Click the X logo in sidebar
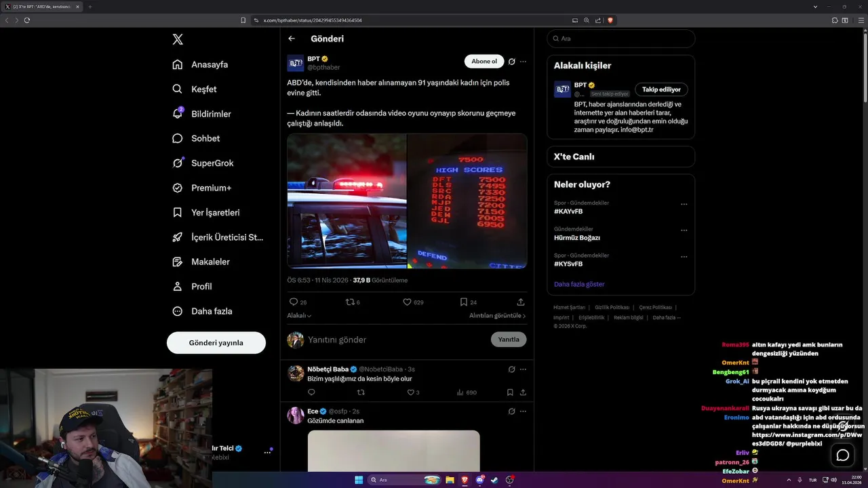Screen dimensions: 868x488 [x=178, y=39]
